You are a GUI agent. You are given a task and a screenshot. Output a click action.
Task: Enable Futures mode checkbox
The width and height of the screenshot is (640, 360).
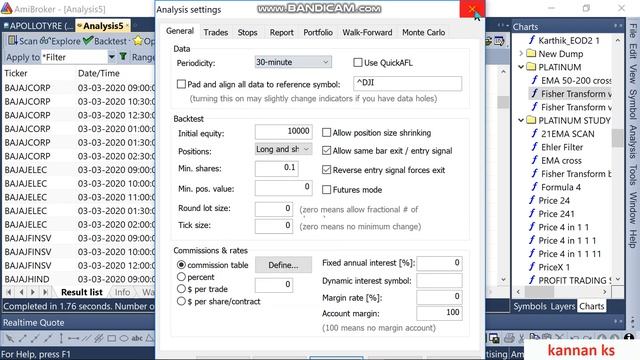pyautogui.click(x=326, y=190)
